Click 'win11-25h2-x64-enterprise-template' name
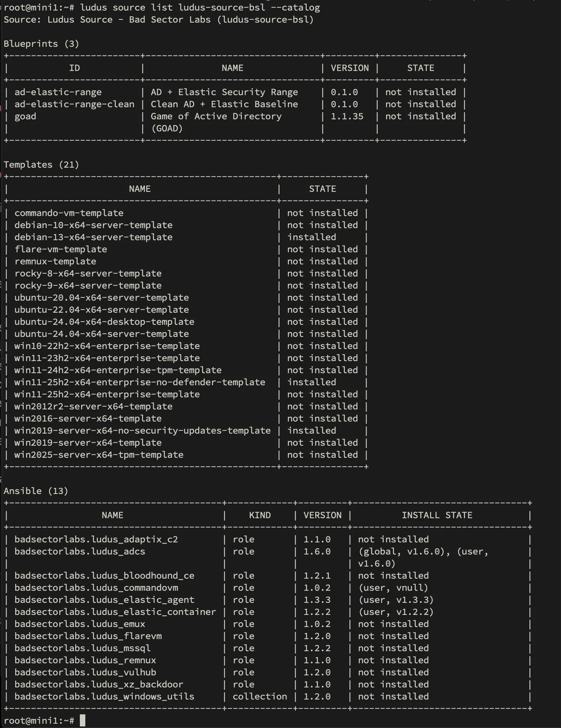The height and width of the screenshot is (728, 561). (107, 395)
